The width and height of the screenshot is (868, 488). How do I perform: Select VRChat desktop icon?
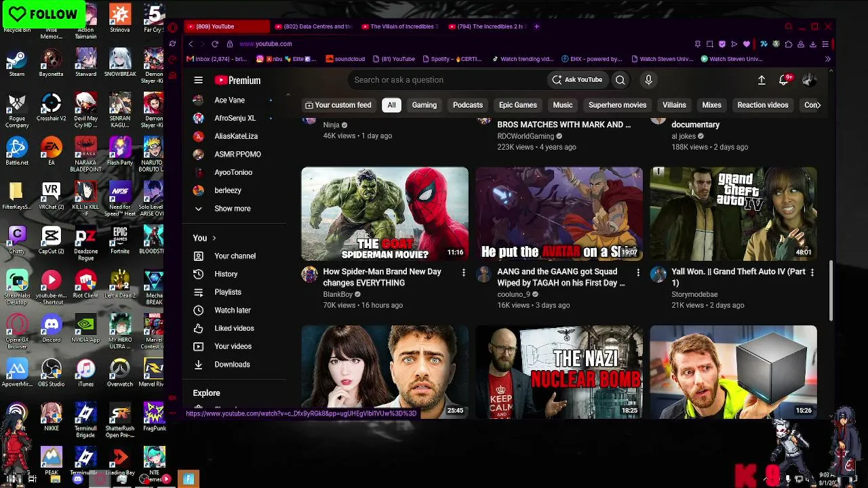(x=52, y=197)
